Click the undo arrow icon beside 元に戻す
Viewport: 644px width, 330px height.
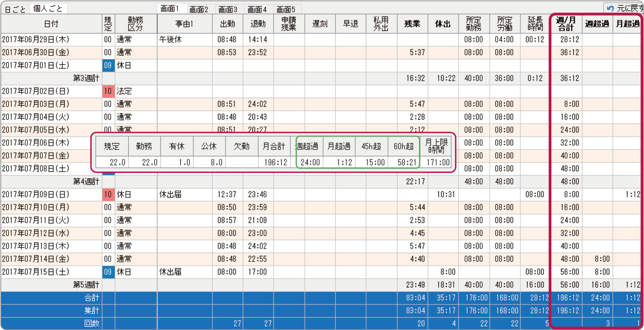[x=610, y=8]
